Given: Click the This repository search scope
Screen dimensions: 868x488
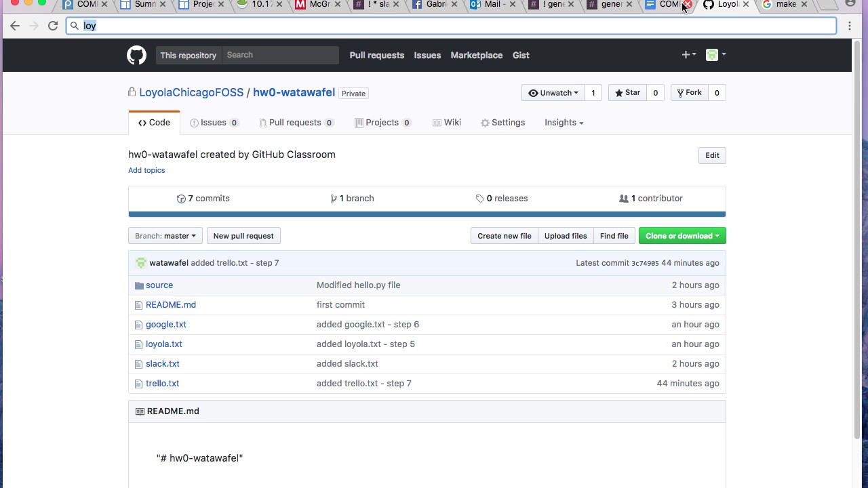Looking at the screenshot, I should coord(189,55).
